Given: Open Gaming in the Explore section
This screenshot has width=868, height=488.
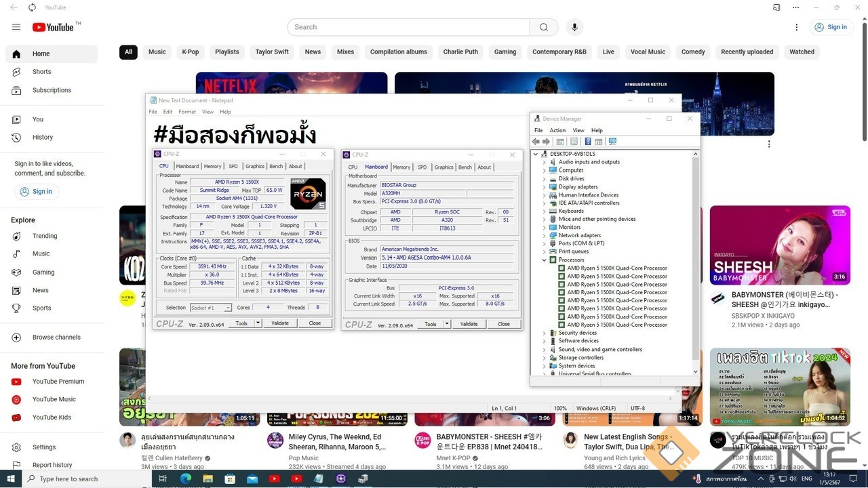Looking at the screenshot, I should 52,272.
